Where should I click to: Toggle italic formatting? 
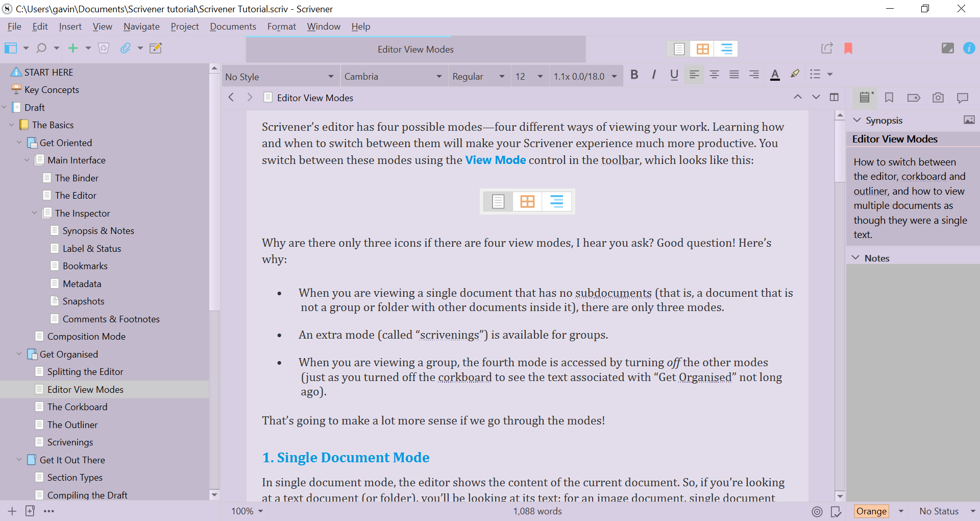pos(654,75)
